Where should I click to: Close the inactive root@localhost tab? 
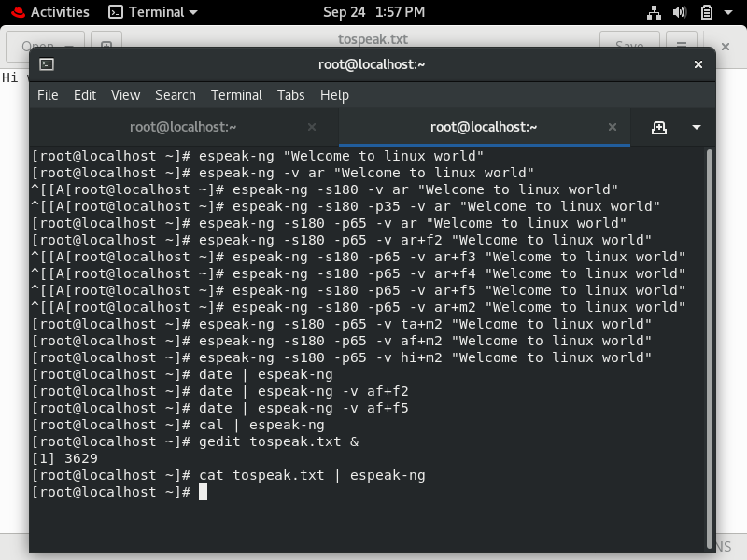(x=310, y=126)
